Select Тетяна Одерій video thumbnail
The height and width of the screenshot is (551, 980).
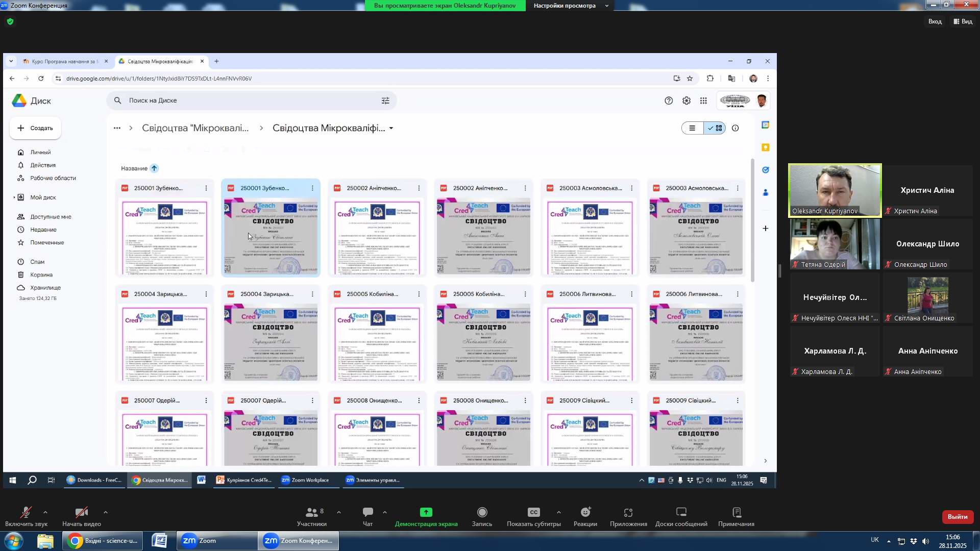[x=835, y=244]
